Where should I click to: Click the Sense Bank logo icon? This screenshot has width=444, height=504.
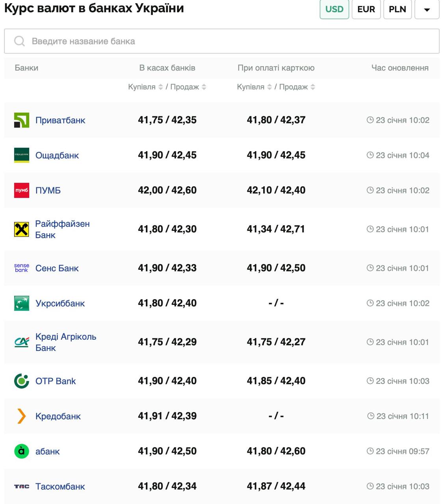click(22, 268)
